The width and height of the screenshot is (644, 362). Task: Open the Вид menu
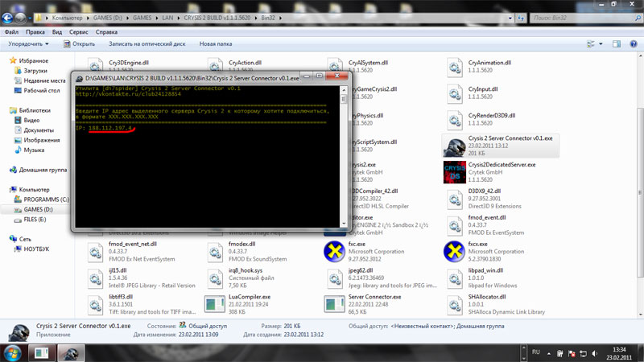57,31
